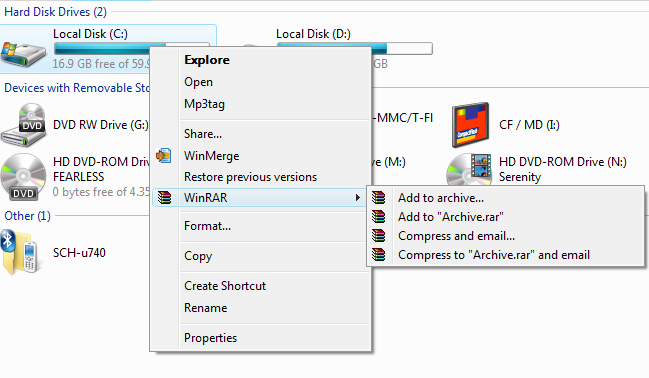649x378 pixels.
Task: Select the FEARLESS disc label
Action: (79, 177)
